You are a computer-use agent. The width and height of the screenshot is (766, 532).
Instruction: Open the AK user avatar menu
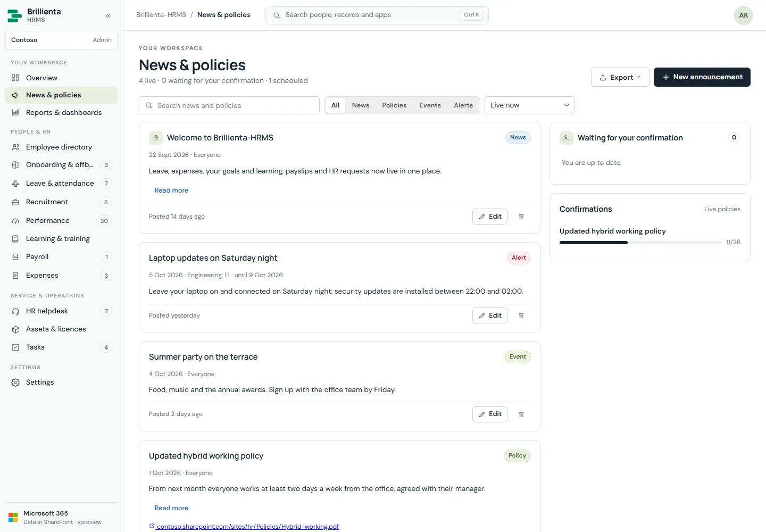744,15
